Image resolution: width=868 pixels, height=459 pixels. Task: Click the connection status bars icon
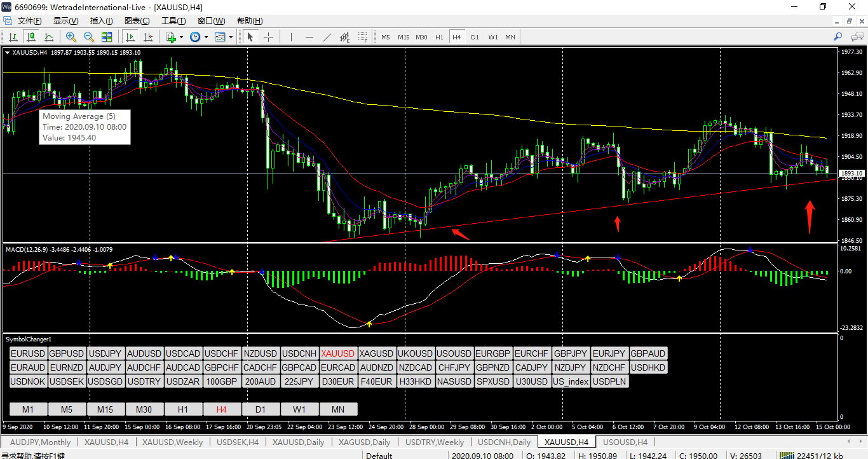pyautogui.click(x=787, y=455)
